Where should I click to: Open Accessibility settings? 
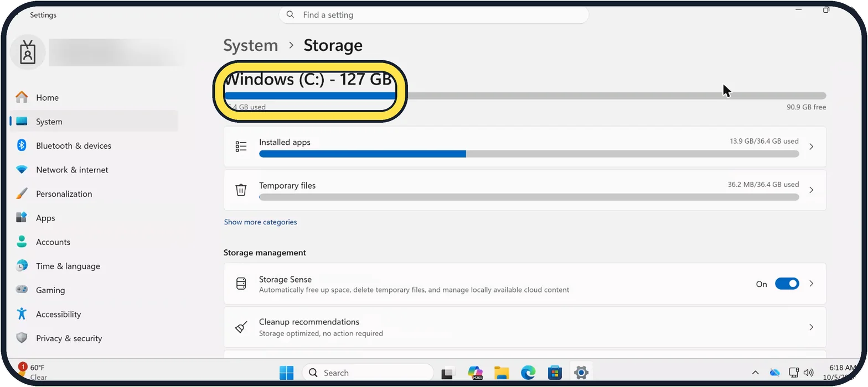[94, 314]
